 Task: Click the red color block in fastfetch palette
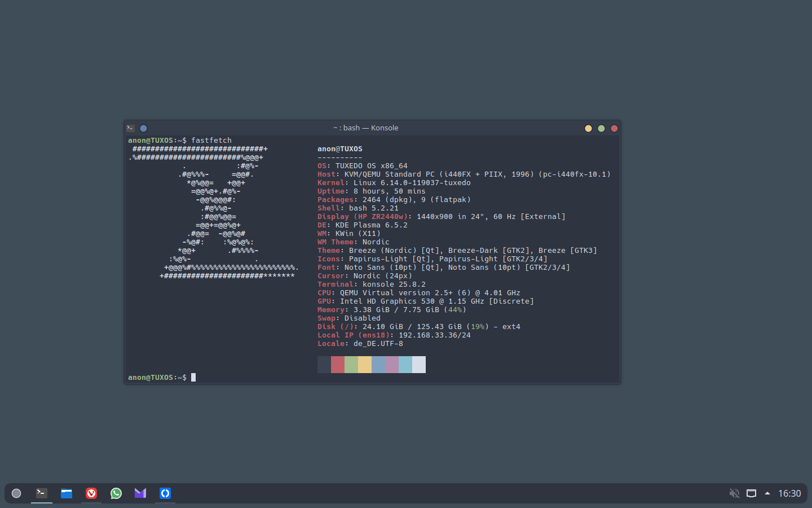[338, 365]
